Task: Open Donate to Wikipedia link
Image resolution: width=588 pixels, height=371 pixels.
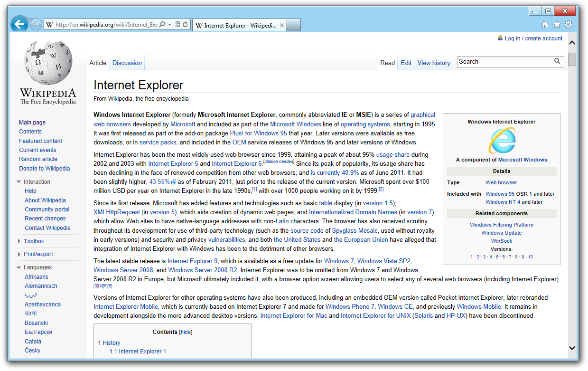Action: coord(45,169)
